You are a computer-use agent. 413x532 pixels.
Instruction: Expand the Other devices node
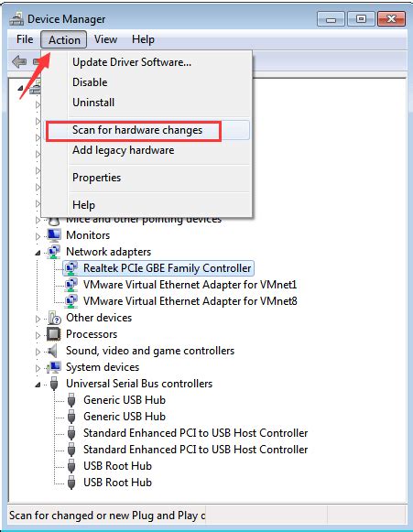(x=38, y=319)
